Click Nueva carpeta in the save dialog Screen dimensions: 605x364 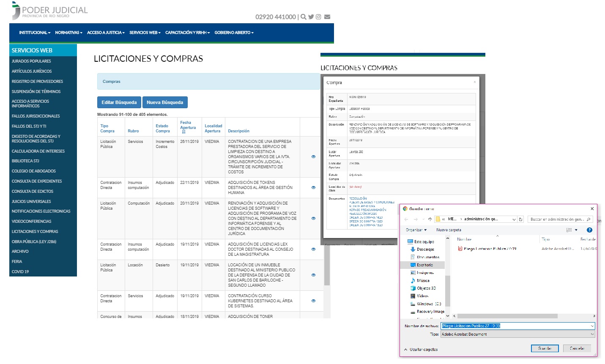449,230
